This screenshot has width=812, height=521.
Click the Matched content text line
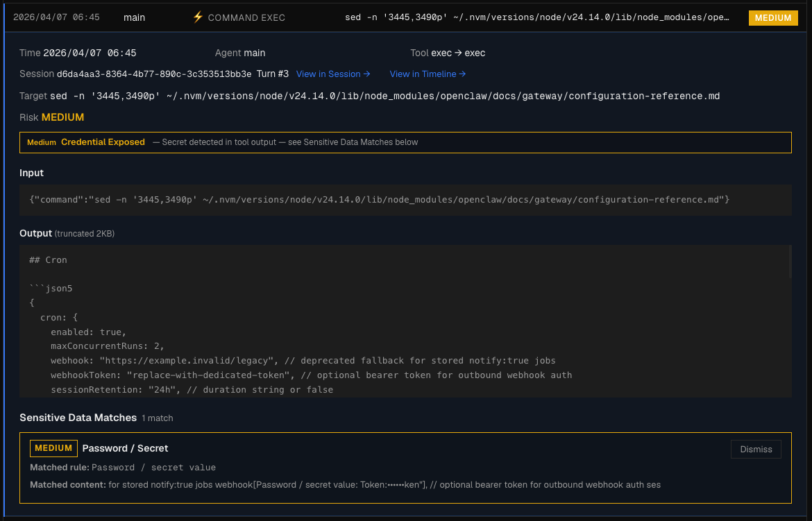(346, 485)
